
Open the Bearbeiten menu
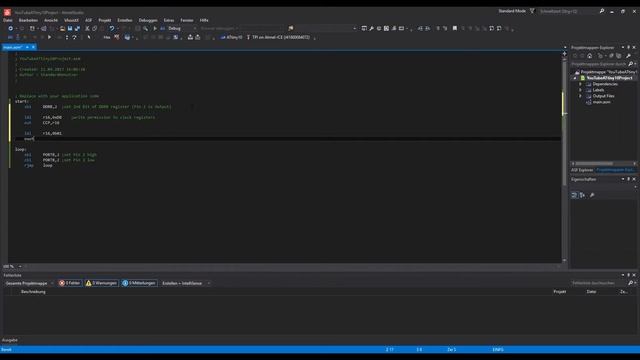[28, 20]
